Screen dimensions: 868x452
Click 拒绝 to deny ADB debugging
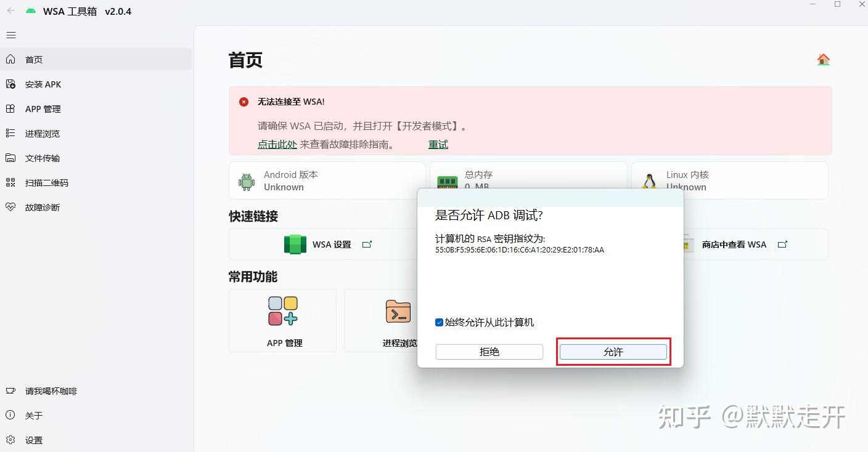click(489, 352)
